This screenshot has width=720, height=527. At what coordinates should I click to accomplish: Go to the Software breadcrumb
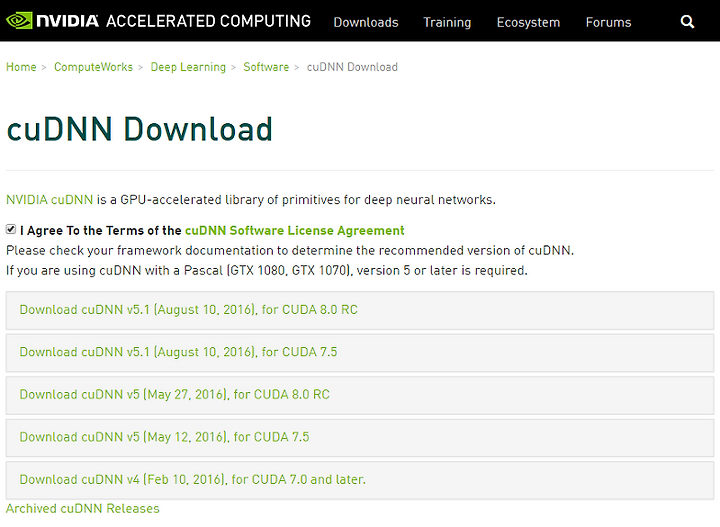point(266,67)
